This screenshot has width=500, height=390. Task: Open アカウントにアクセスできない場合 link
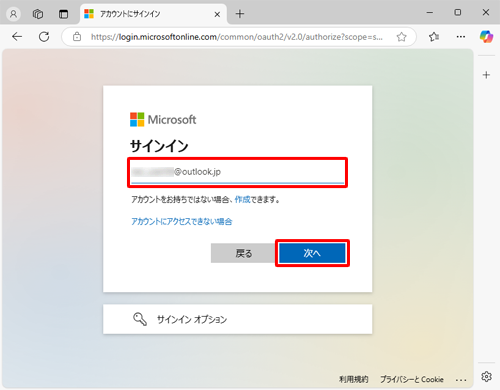coord(181,222)
